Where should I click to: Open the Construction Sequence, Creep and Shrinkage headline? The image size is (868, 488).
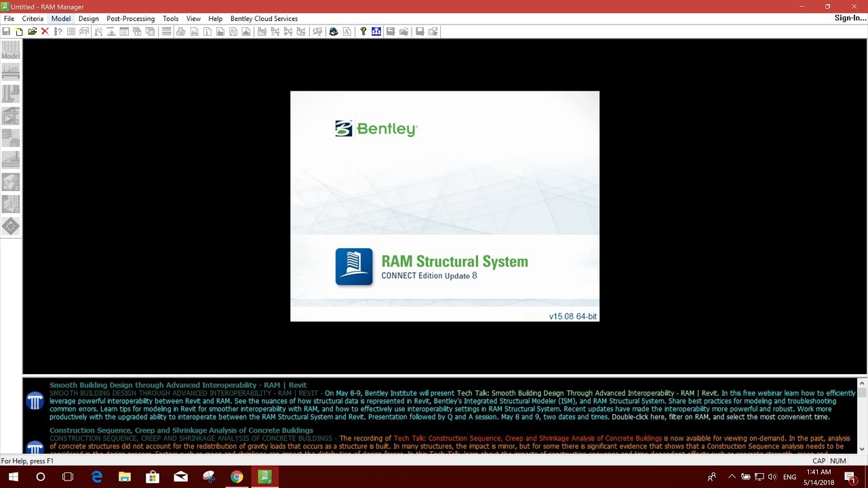pos(181,430)
